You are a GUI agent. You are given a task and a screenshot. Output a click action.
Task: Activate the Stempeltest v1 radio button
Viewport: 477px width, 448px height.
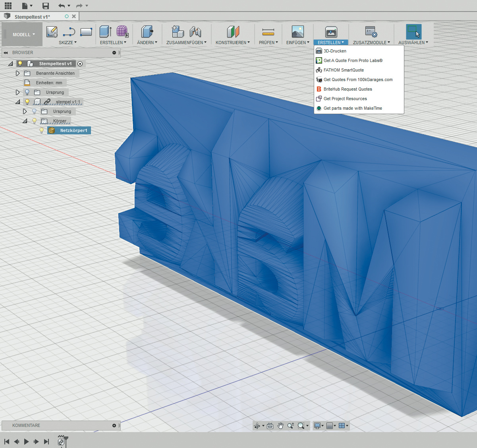tap(80, 64)
